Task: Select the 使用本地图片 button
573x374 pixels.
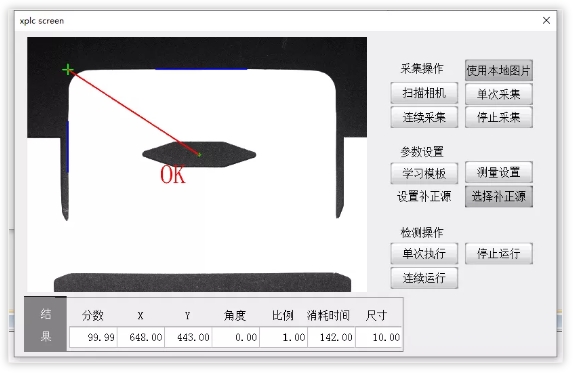Action: pyautogui.click(x=498, y=70)
